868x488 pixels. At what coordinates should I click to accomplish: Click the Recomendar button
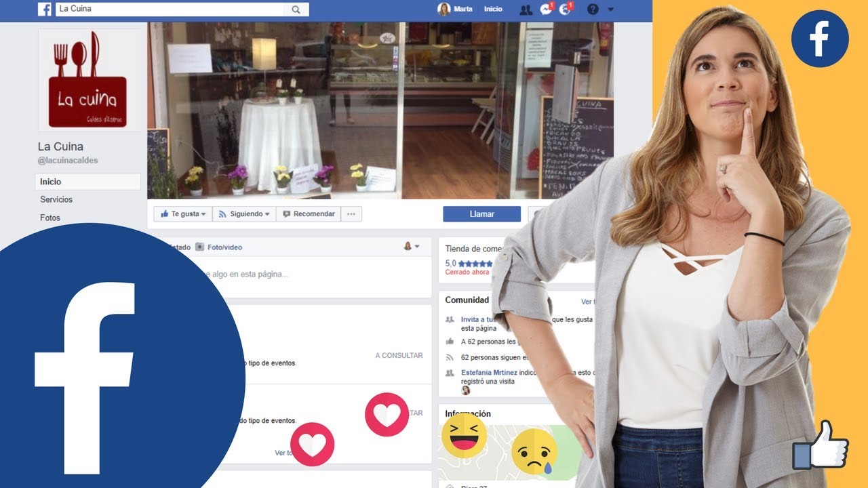click(309, 214)
